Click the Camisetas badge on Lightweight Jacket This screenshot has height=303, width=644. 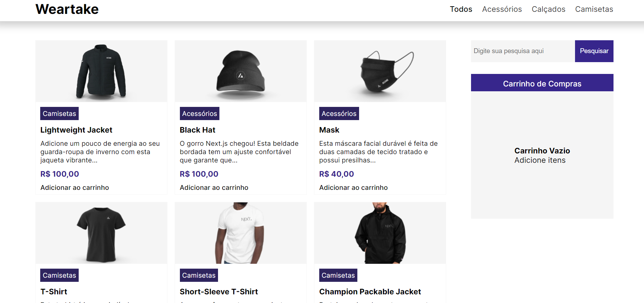pyautogui.click(x=59, y=113)
